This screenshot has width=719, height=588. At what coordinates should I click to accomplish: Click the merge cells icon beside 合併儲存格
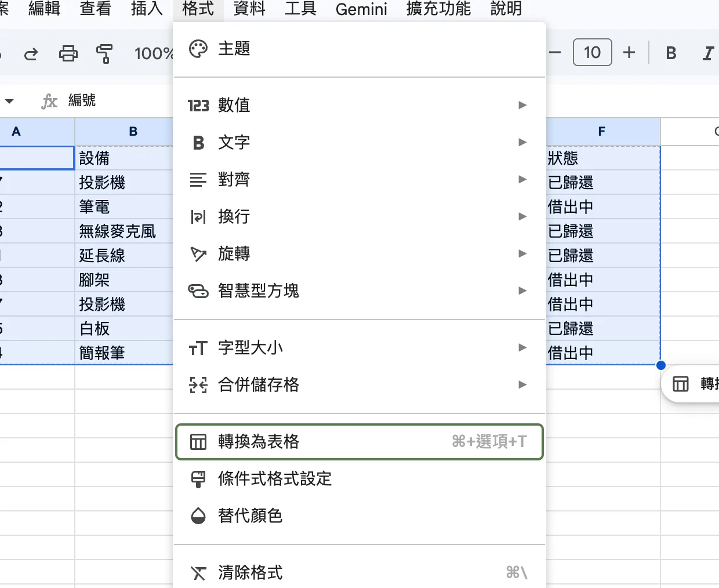[198, 385]
